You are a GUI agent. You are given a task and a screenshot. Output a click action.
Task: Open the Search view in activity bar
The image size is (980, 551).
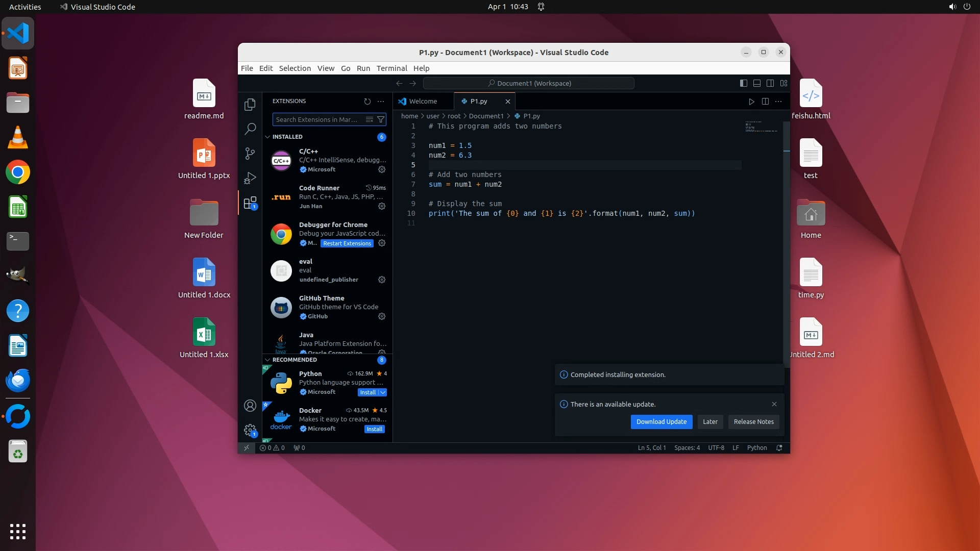pyautogui.click(x=250, y=129)
